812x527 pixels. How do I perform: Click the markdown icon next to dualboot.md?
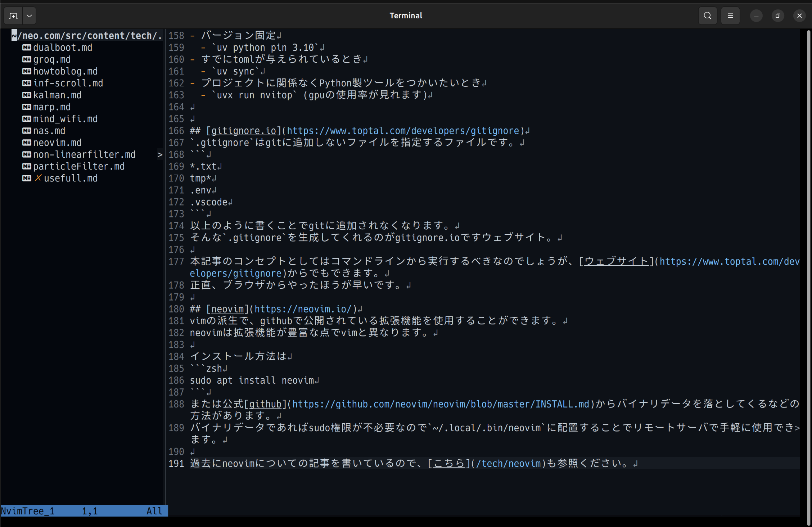click(x=26, y=47)
